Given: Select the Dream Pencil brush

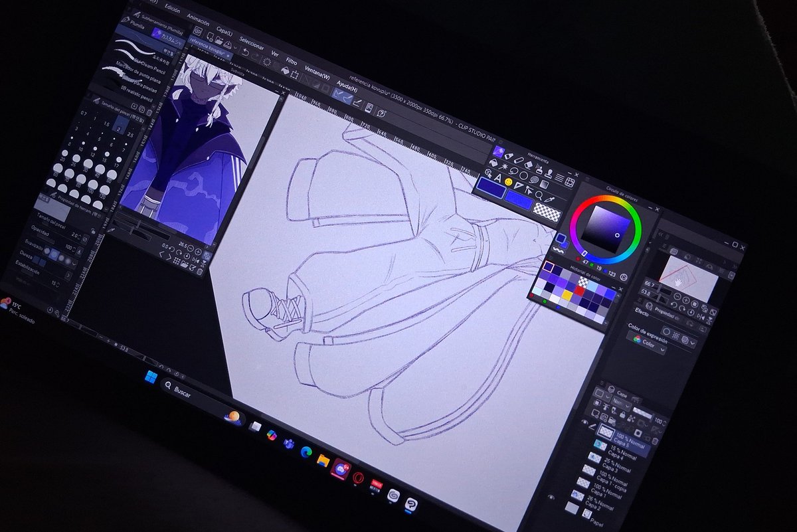Looking at the screenshot, I should click(149, 66).
